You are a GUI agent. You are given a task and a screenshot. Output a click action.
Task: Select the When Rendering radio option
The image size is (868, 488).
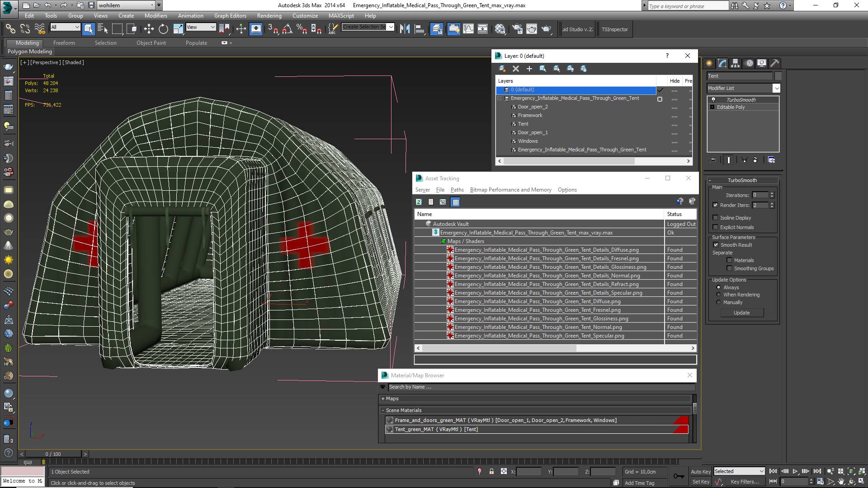tap(718, 295)
